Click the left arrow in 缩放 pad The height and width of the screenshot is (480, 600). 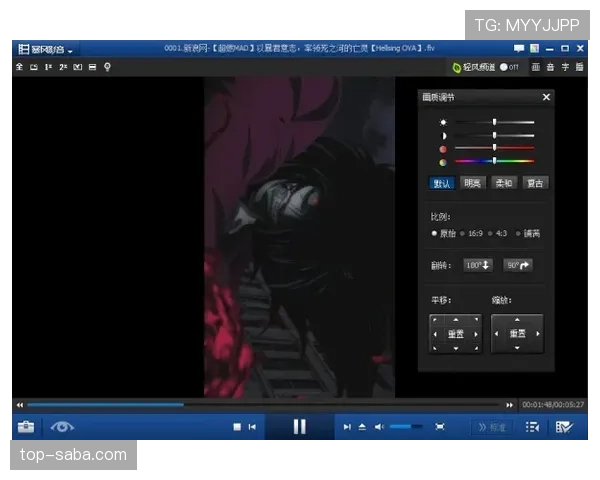pos(496,334)
